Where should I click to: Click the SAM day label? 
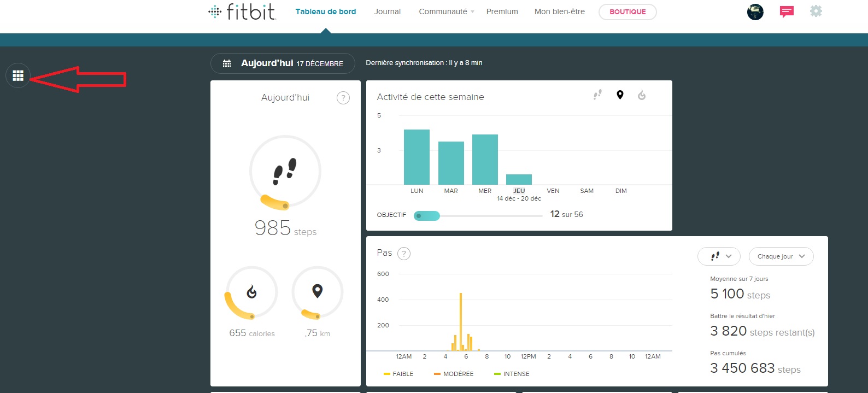click(x=587, y=191)
